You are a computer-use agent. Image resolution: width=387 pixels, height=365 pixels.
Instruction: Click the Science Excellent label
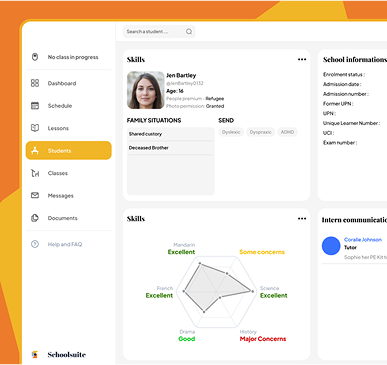tap(273, 292)
